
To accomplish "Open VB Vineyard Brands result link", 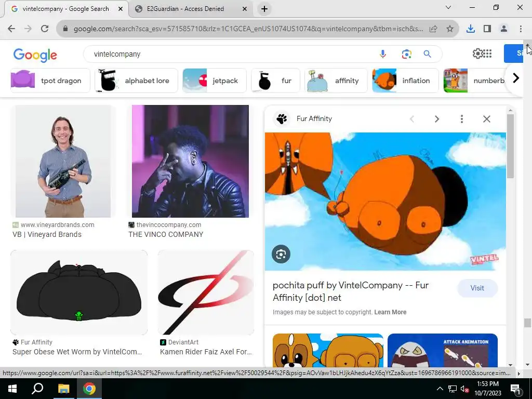I will 47,234.
